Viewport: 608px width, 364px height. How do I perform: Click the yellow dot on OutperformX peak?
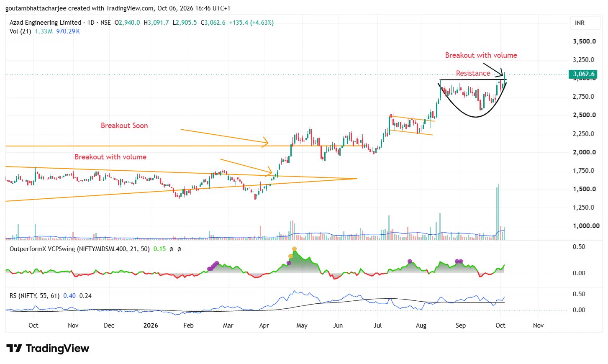coord(294,249)
